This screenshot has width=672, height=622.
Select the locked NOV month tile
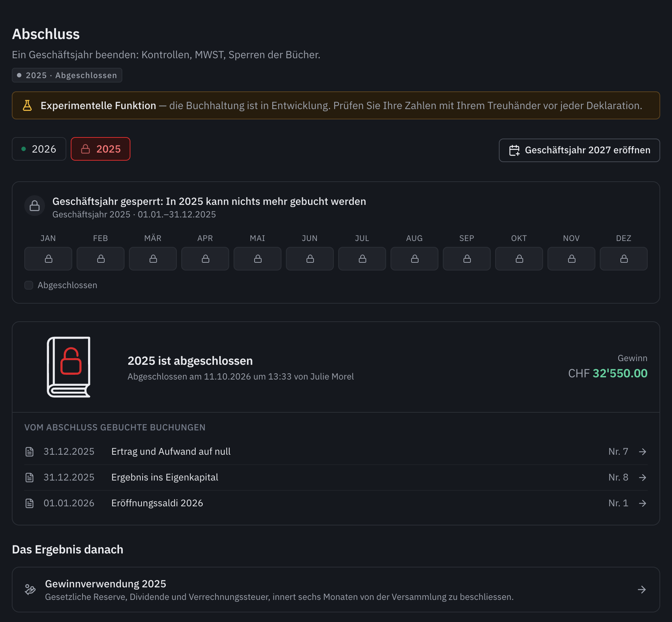pos(571,259)
